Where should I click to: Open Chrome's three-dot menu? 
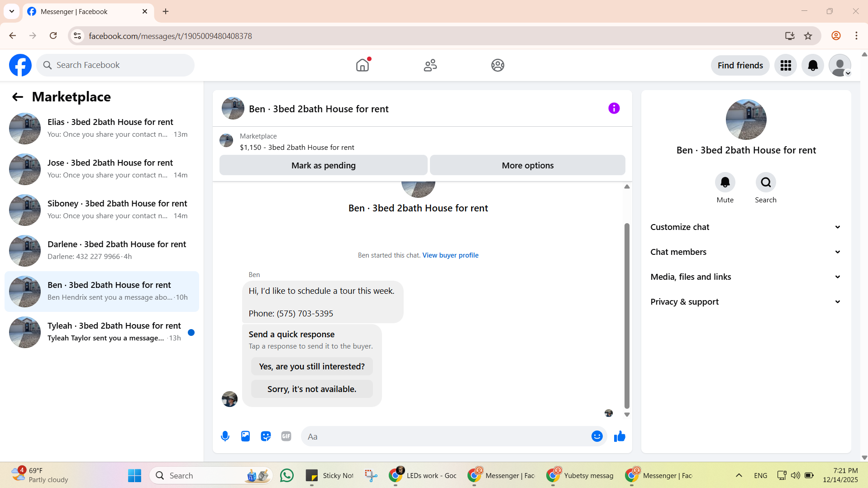click(x=856, y=36)
